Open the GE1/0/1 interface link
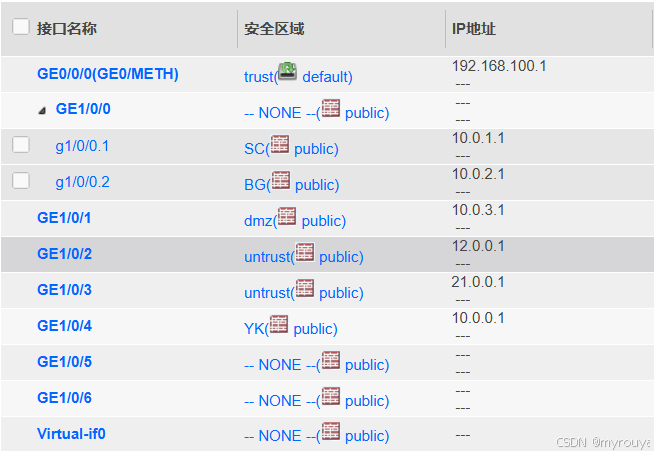This screenshot has height=456, width=654. 64,218
